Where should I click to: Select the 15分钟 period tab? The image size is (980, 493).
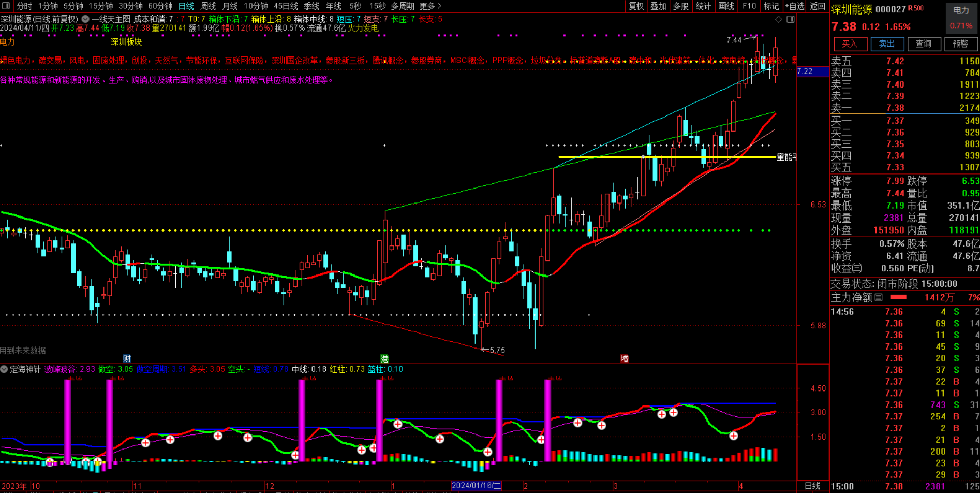[100, 6]
